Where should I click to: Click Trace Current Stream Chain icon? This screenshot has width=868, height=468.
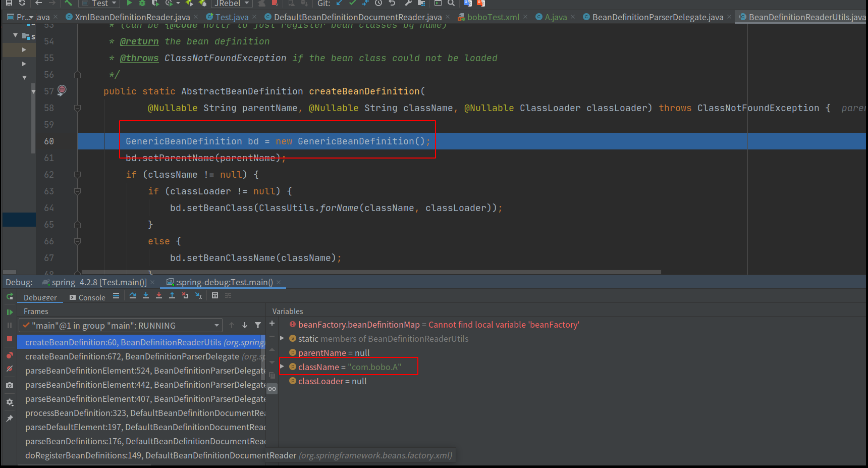[228, 296]
